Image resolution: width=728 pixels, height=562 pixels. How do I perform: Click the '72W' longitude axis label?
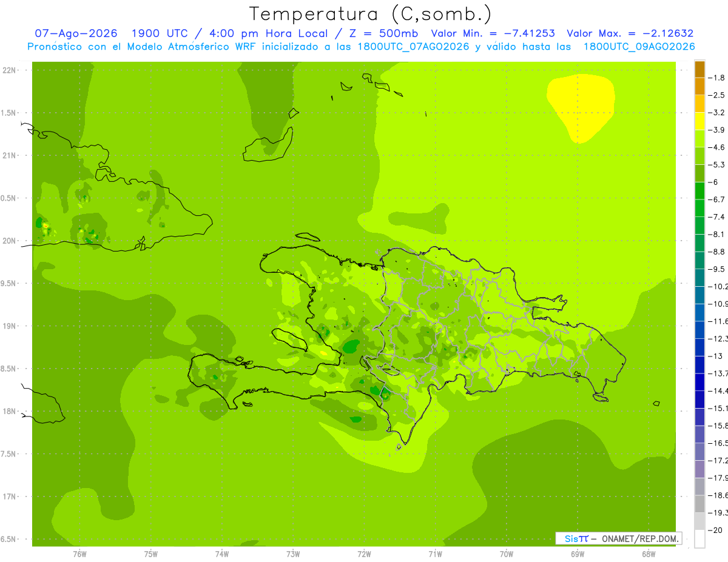365,554
